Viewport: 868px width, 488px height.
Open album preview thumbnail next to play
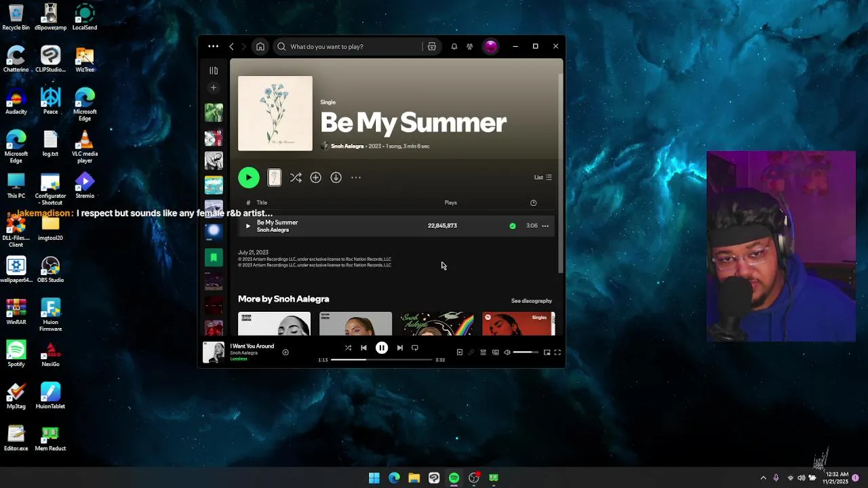274,178
